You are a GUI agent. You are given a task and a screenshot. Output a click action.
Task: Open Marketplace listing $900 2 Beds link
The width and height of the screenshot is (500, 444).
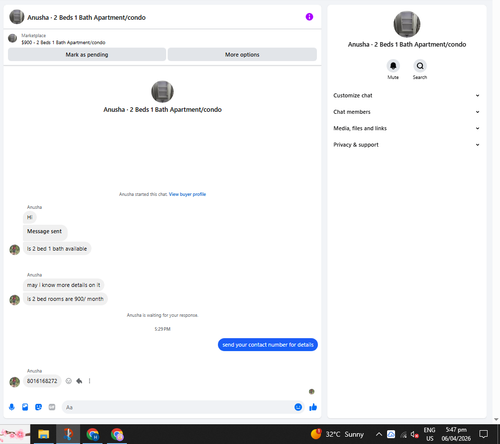tap(63, 42)
